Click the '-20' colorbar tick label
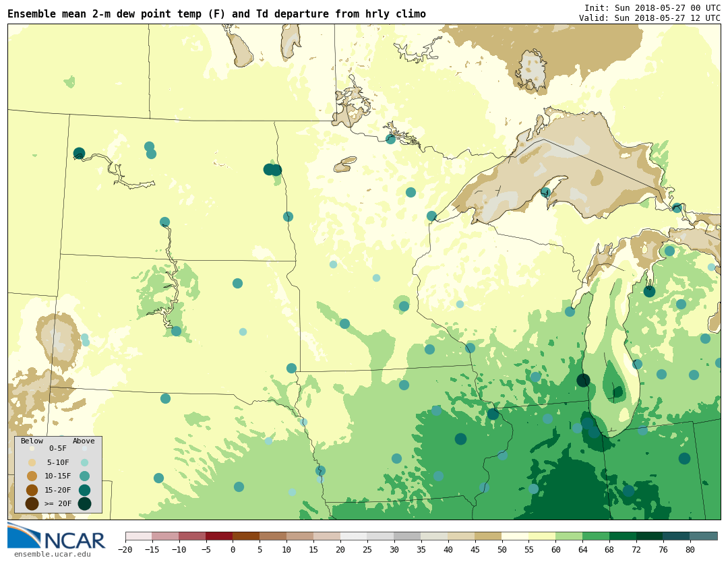Viewport: 728px width, 562px height. (125, 549)
